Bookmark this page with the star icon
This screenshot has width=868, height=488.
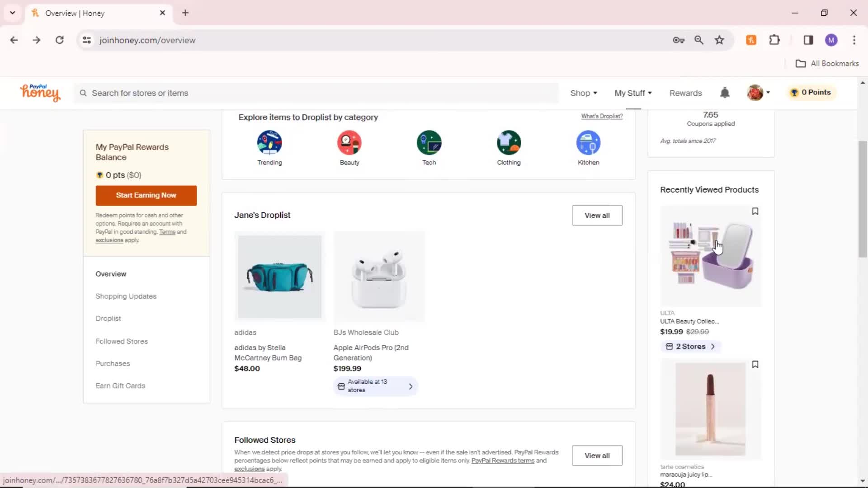pyautogui.click(x=719, y=40)
